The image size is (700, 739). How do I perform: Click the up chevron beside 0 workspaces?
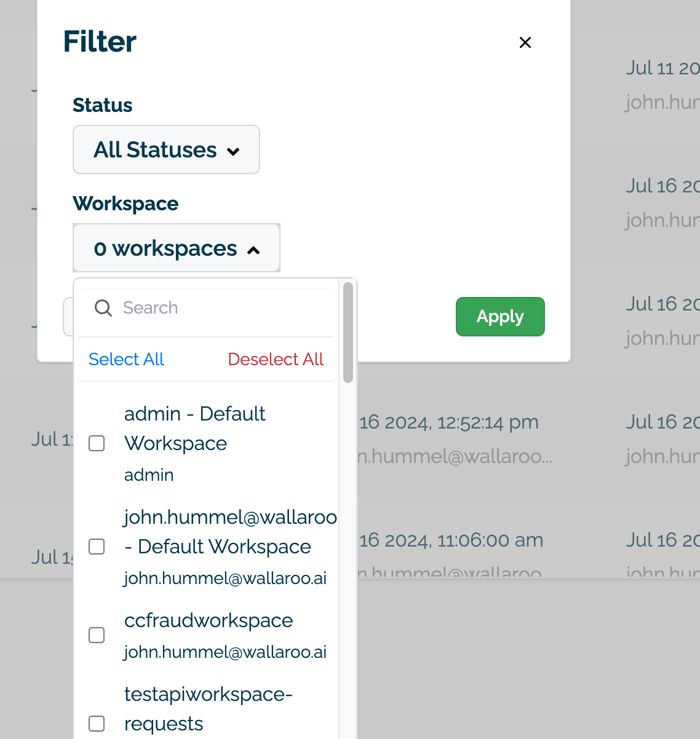(253, 250)
